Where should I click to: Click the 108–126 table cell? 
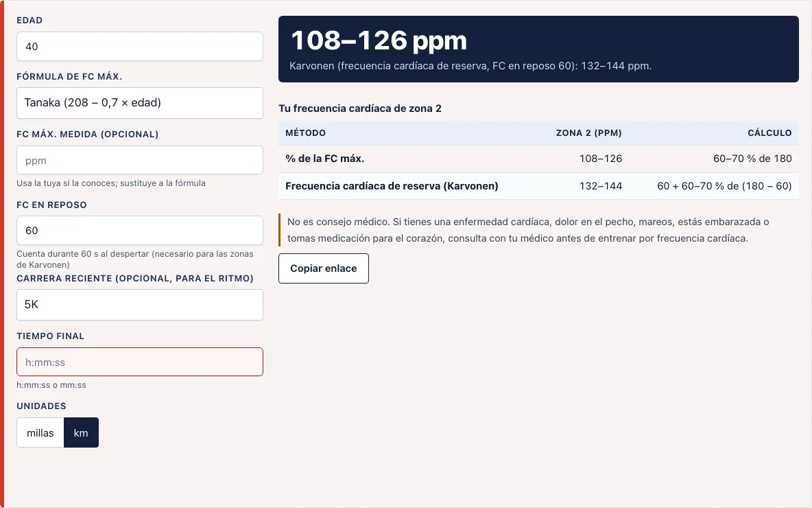[601, 159]
